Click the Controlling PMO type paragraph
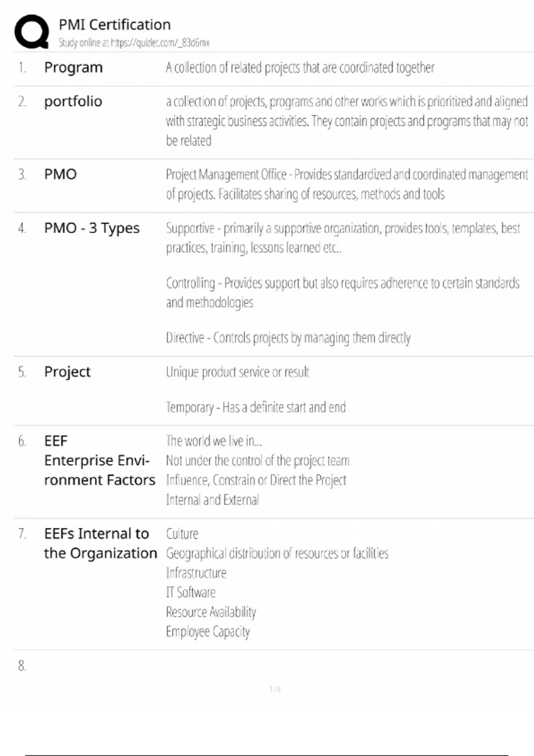Image resolution: width=534 pixels, height=756 pixels. (x=343, y=293)
